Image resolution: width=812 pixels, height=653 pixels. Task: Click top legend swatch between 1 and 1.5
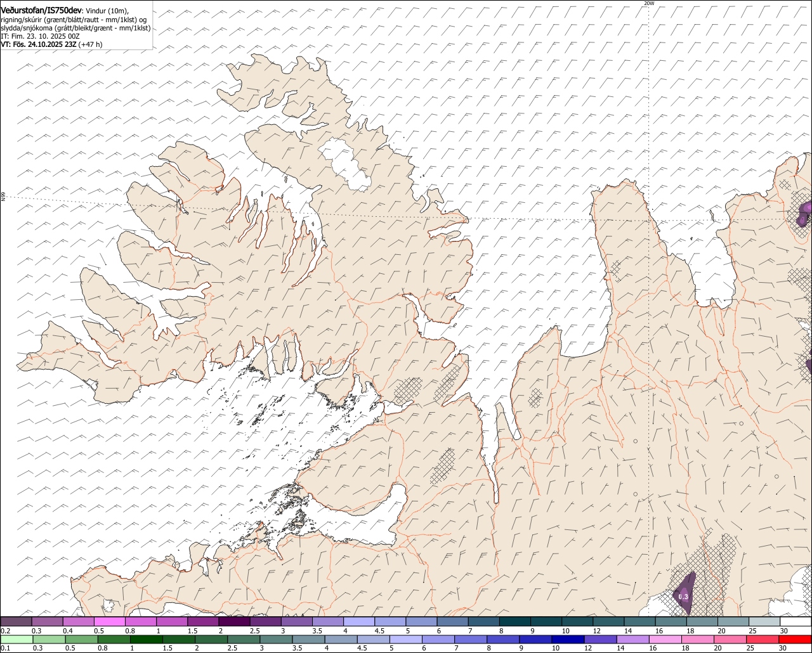(172, 621)
